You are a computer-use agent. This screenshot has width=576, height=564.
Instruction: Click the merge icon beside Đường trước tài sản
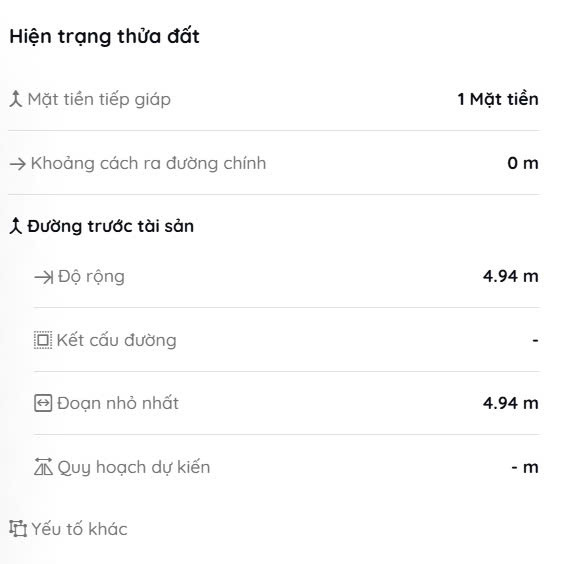(x=15, y=226)
